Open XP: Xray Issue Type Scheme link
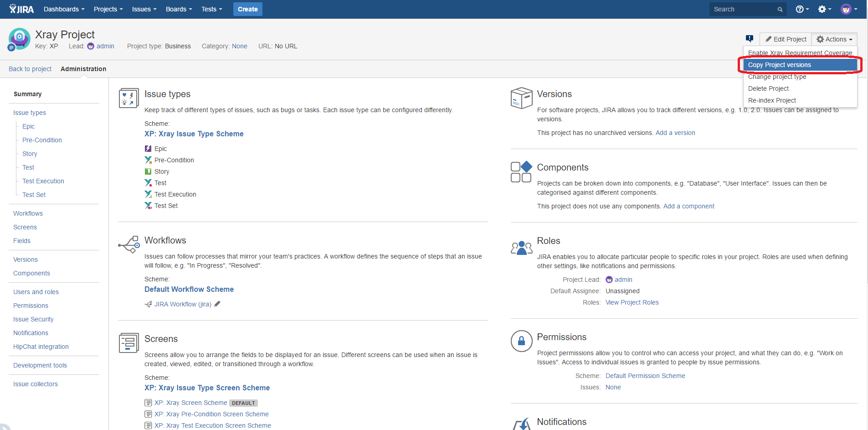This screenshot has width=868, height=430. tap(194, 134)
